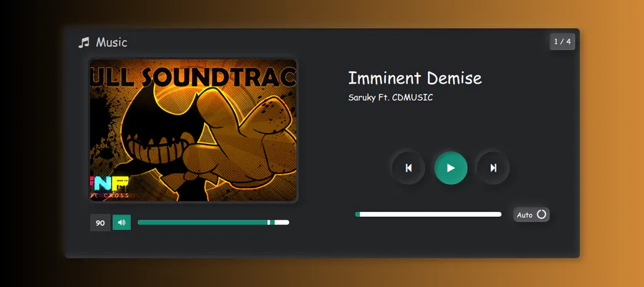
Task: Go back to the previous track
Action: [x=409, y=168]
